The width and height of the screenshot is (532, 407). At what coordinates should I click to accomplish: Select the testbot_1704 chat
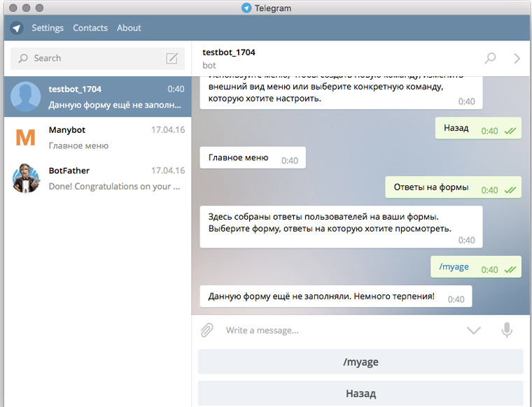pos(98,97)
